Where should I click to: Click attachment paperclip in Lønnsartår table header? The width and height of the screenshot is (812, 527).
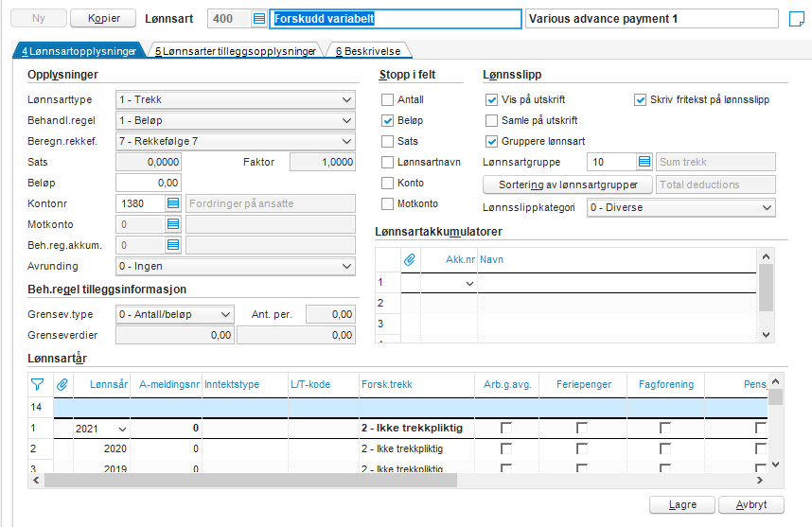[x=62, y=385]
